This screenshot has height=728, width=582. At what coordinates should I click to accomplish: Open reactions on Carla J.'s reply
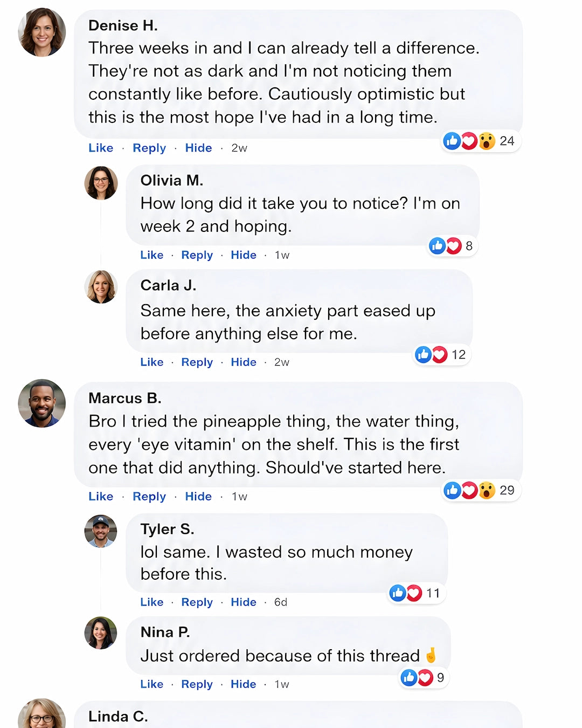click(441, 354)
